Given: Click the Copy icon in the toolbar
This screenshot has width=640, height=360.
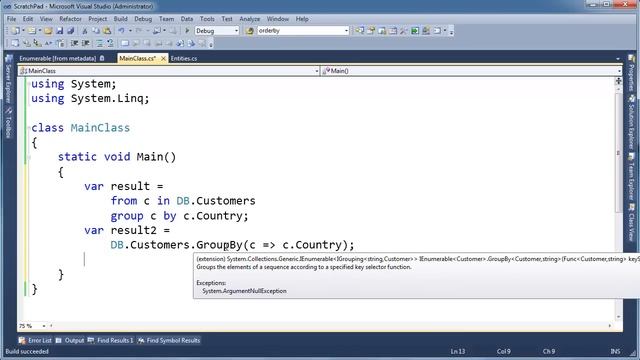Looking at the screenshot, I should pos(96,31).
